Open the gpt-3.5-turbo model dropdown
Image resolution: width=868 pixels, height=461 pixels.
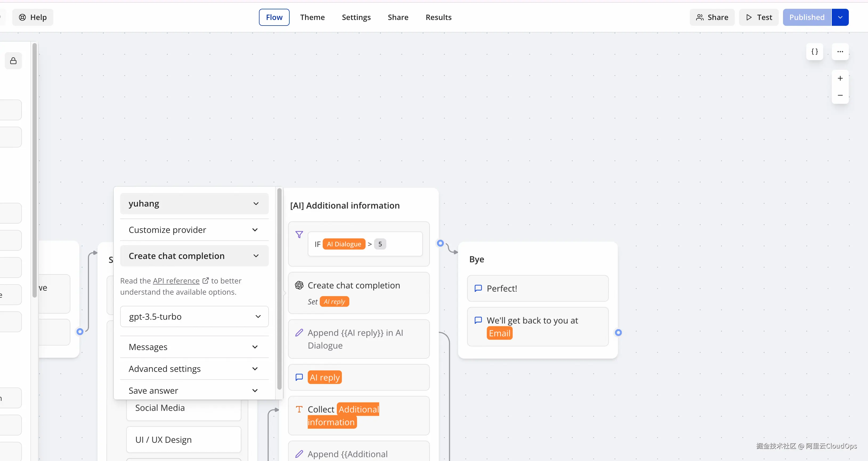[x=194, y=316]
